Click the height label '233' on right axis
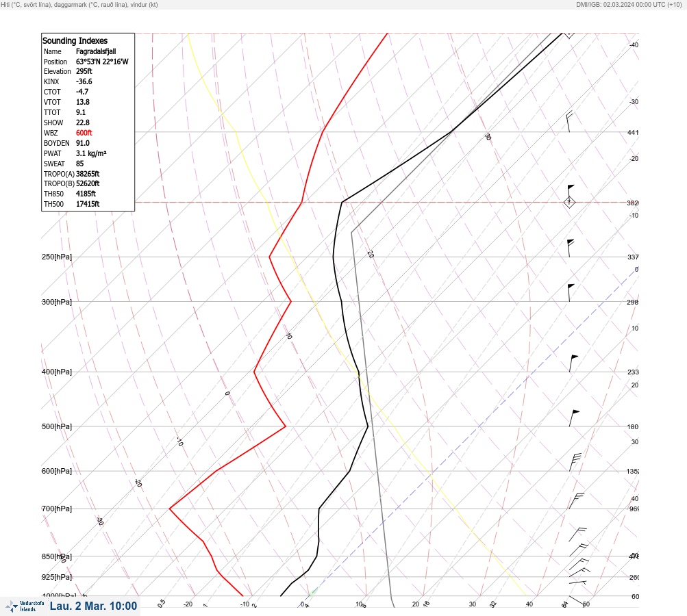This screenshot has width=687, height=616. [633, 372]
